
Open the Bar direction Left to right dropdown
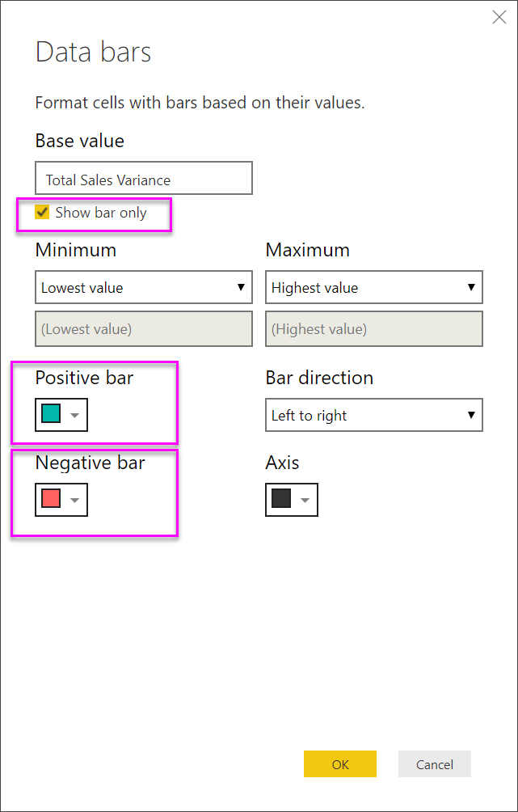pos(374,415)
